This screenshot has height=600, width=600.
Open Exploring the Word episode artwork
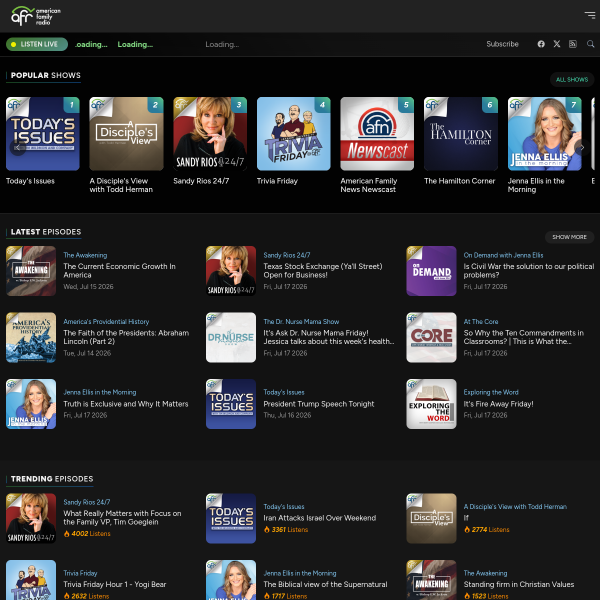(431, 404)
